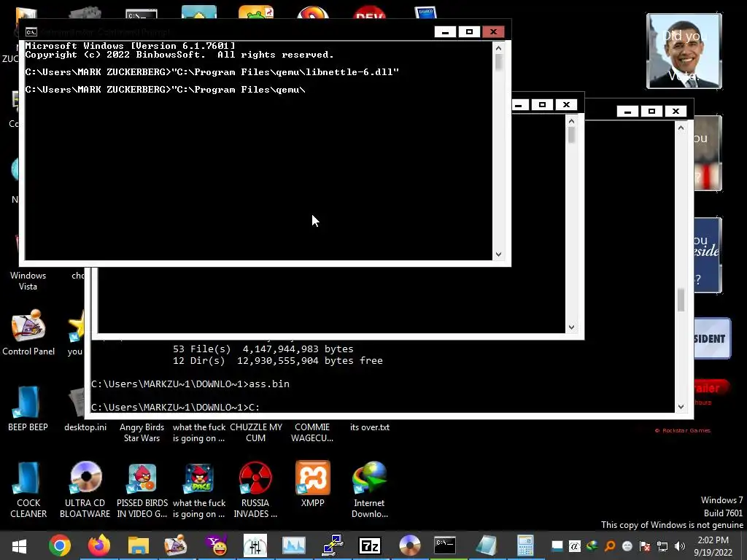Show the clock and date flyout
This screenshot has width=747, height=560.
713,546
